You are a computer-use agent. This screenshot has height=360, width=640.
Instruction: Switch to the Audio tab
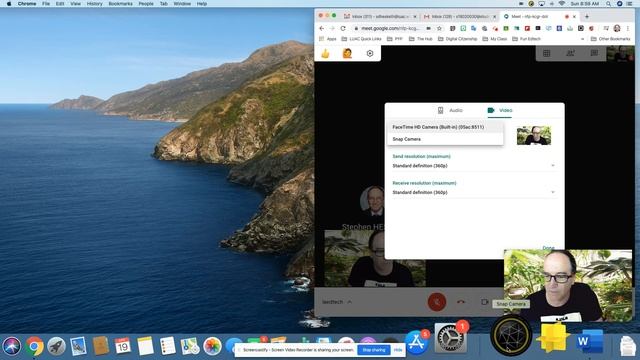coord(450,110)
